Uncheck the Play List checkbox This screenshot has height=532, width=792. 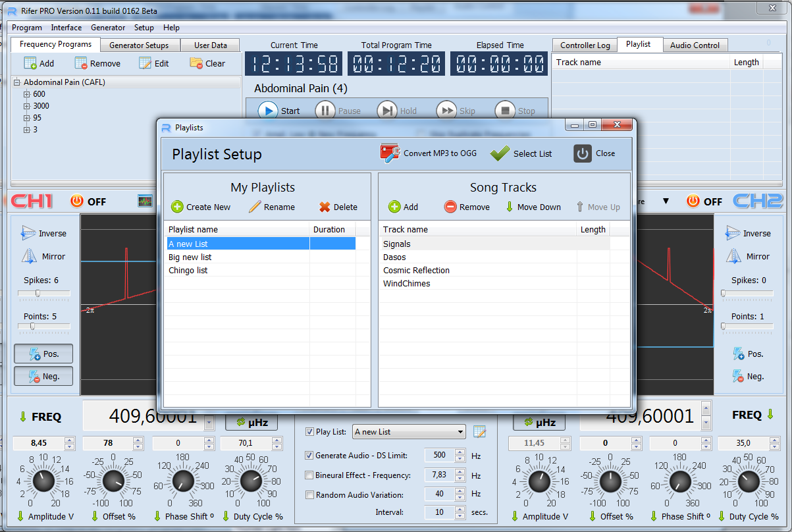[310, 432]
